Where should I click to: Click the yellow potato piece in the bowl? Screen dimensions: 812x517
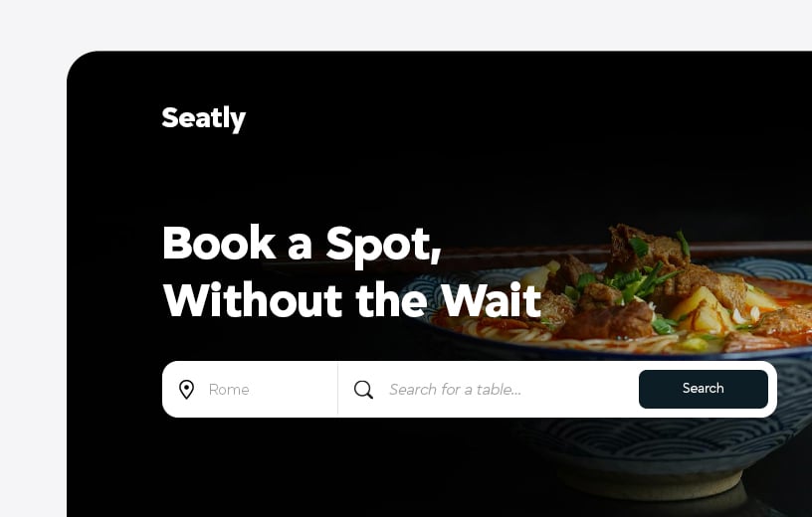tap(706, 309)
